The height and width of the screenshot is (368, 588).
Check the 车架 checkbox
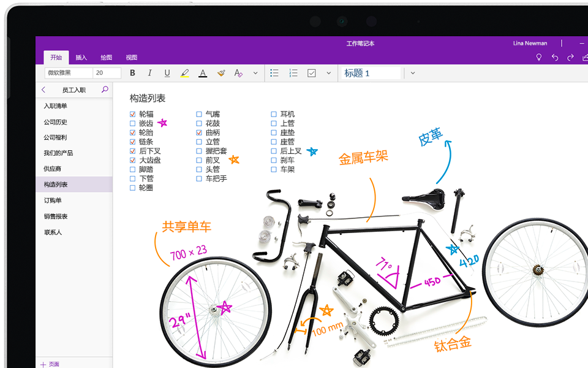pos(274,169)
